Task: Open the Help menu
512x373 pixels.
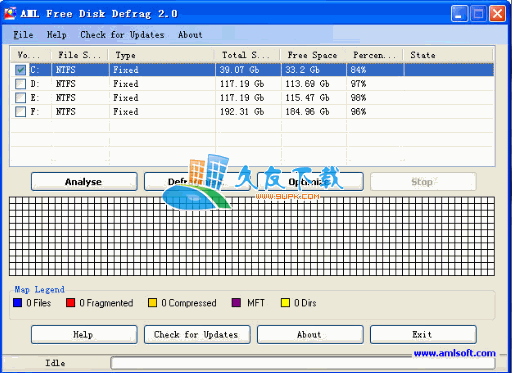Action: pyautogui.click(x=56, y=35)
